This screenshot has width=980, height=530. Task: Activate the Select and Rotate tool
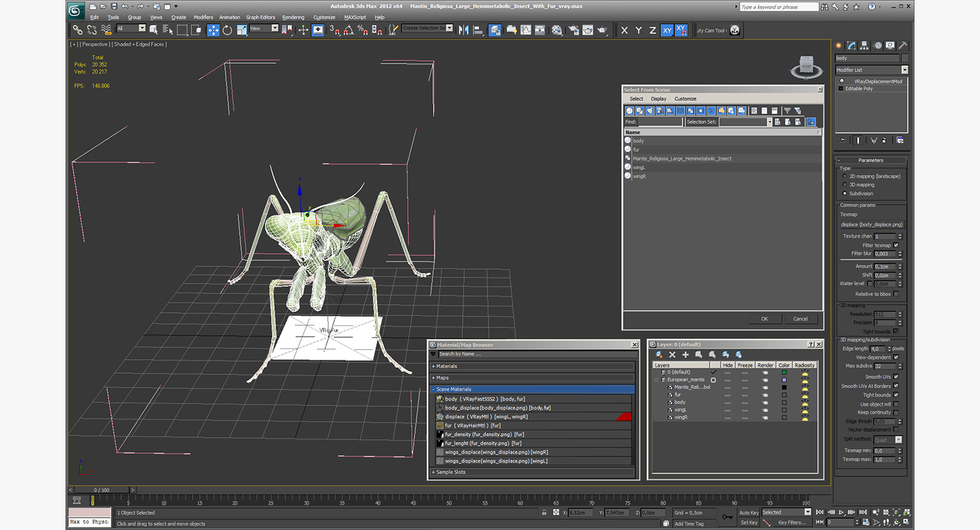click(x=227, y=30)
